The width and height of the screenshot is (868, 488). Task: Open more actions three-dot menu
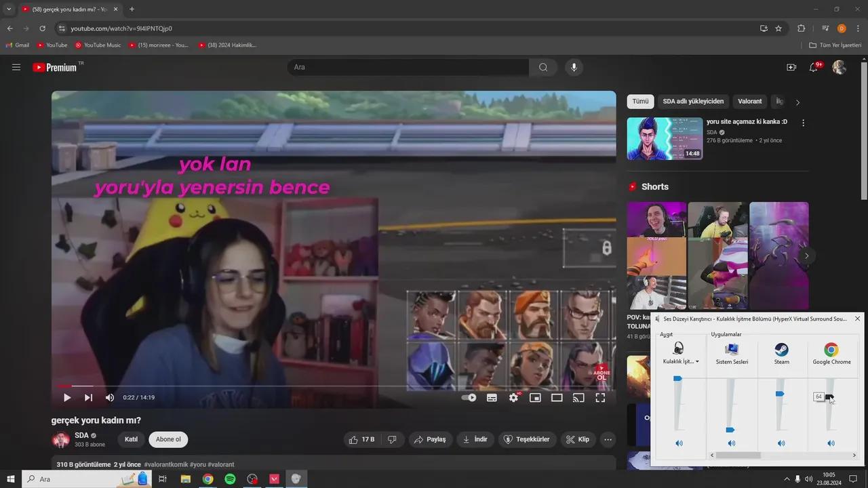(x=608, y=439)
